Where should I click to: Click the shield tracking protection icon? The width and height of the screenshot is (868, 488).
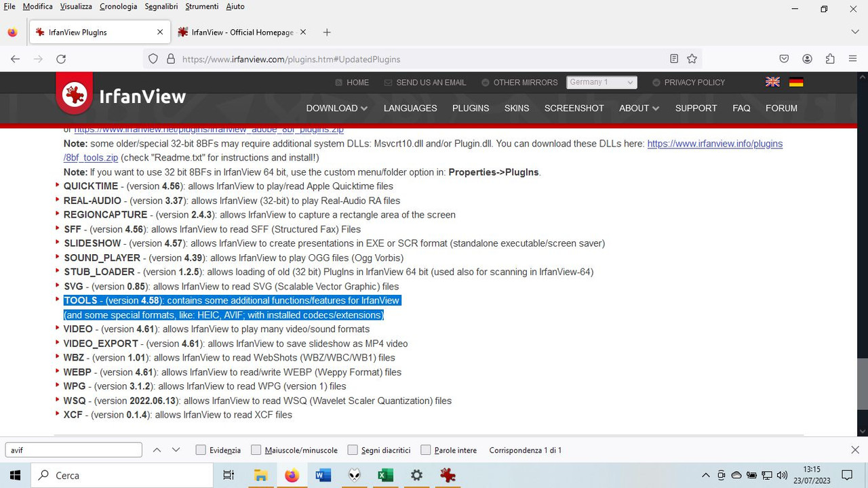pyautogui.click(x=153, y=59)
